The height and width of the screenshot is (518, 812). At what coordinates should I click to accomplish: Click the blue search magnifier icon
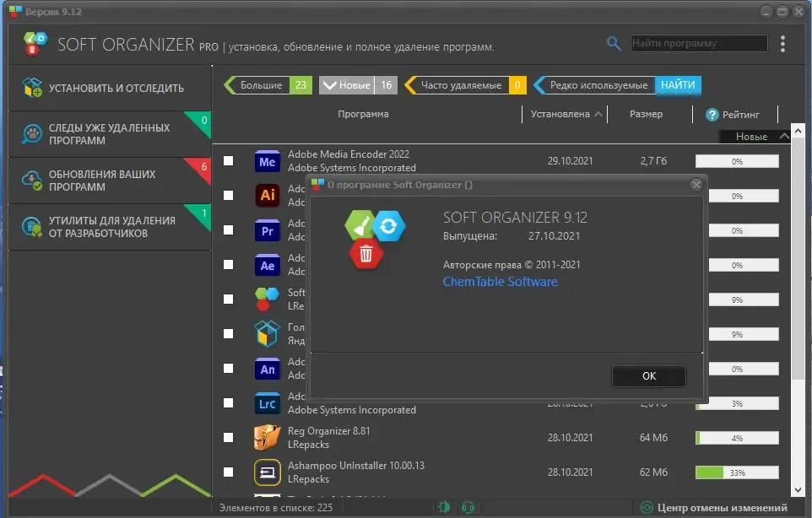[614, 44]
